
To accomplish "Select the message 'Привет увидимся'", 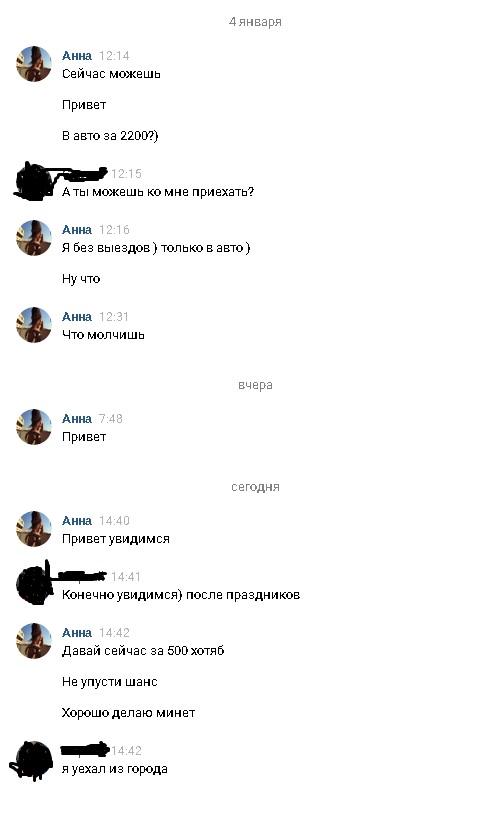I will [x=115, y=539].
